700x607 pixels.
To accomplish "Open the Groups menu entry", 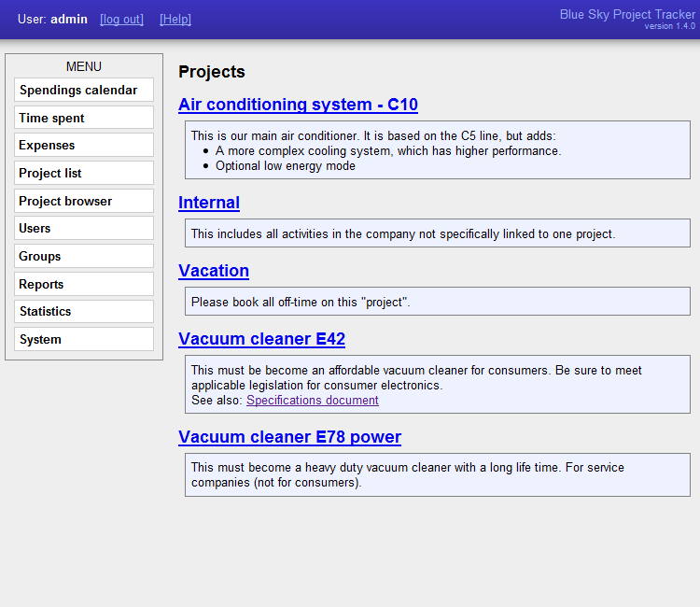I will (x=83, y=256).
